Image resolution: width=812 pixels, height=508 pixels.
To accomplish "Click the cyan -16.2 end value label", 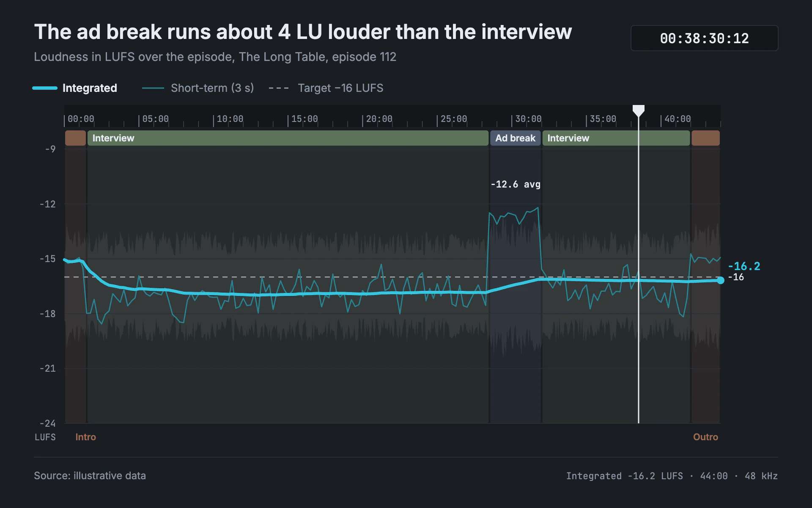I will click(744, 266).
